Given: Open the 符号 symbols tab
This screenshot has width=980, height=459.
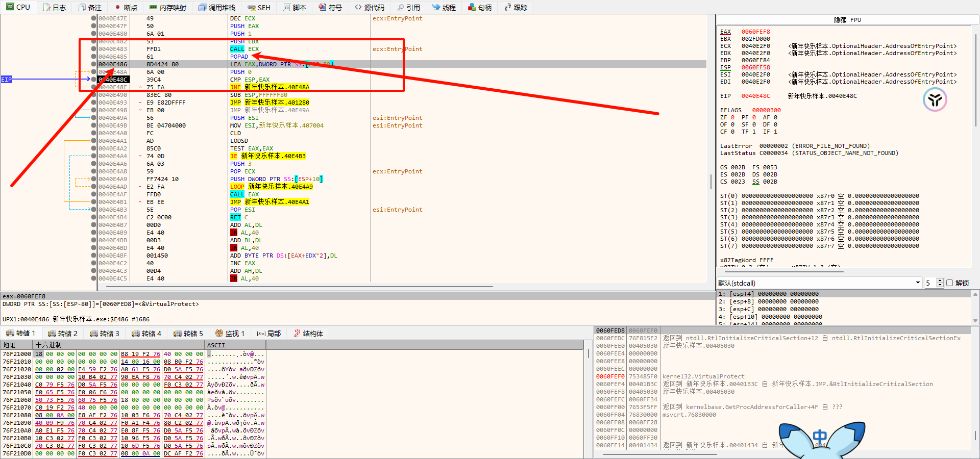Looking at the screenshot, I should pos(330,7).
